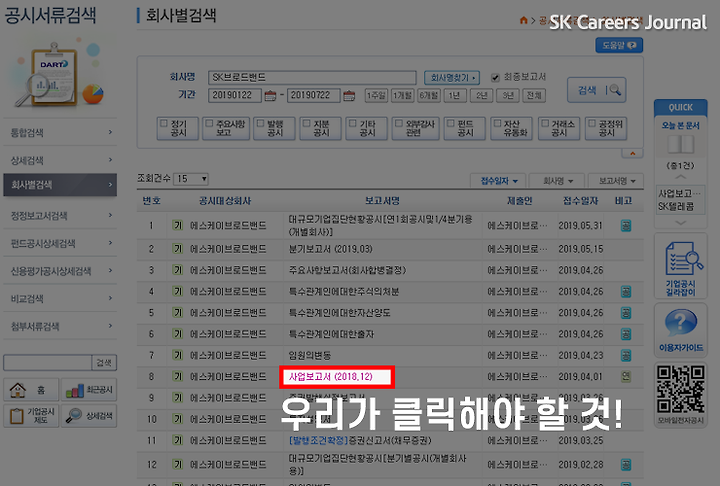This screenshot has height=486, width=720.
Task: Click 회사명찾기 button
Action: tap(452, 78)
